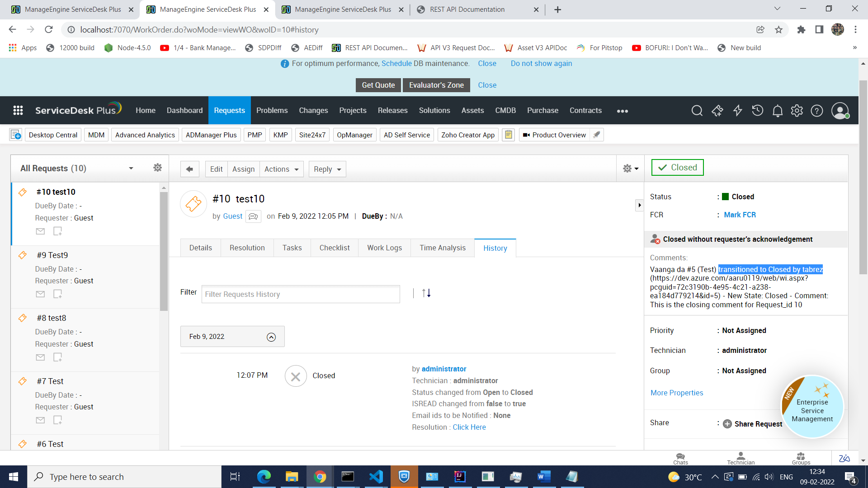
Task: Open admin settings gear in header
Action: pos(797,111)
